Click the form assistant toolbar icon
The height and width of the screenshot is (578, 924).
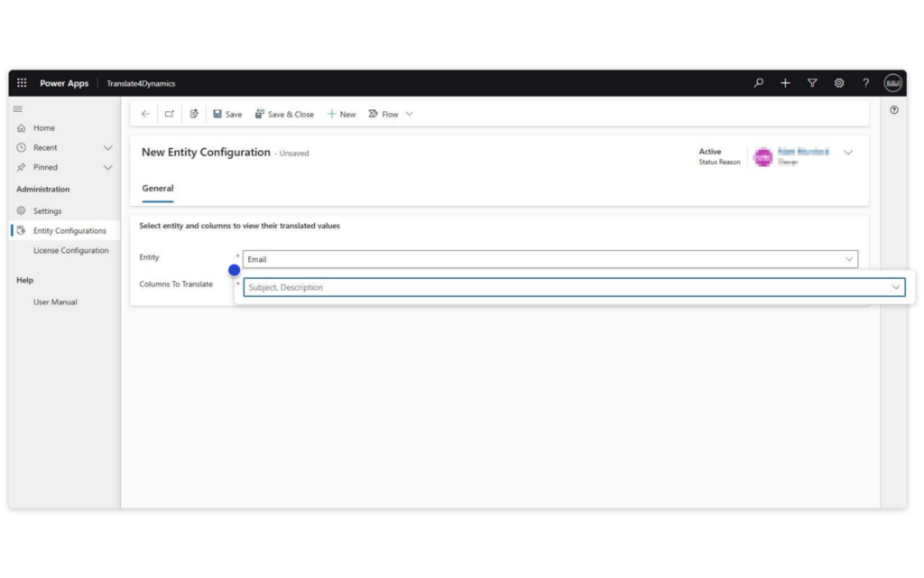194,114
